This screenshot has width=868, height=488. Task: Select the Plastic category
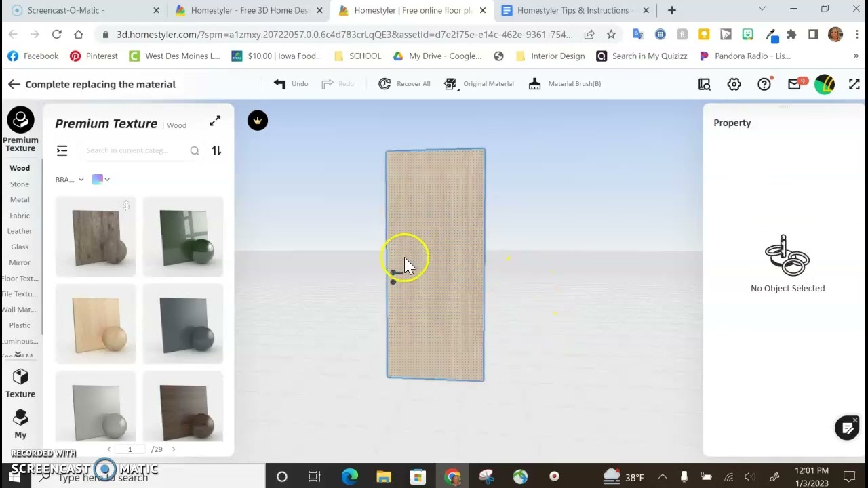(x=20, y=325)
